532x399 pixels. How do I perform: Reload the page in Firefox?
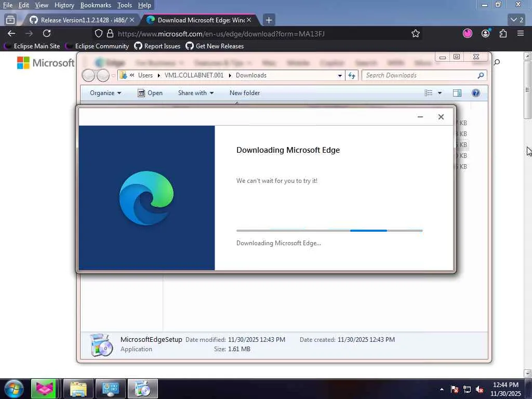point(47,34)
